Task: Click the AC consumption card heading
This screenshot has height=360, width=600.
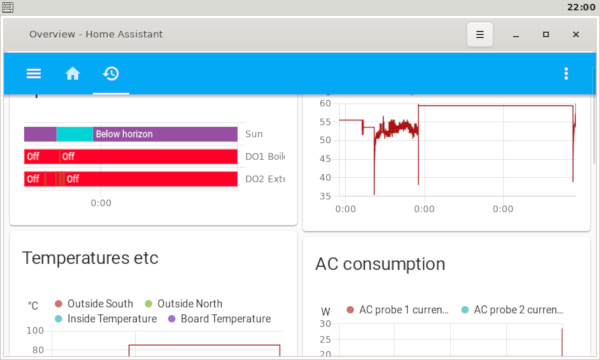Action: [x=380, y=264]
